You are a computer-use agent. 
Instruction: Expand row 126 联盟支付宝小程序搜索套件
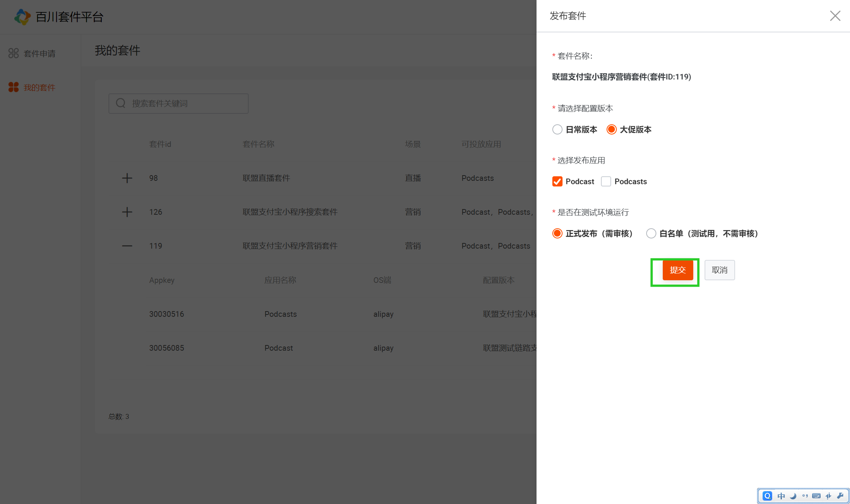pos(127,212)
